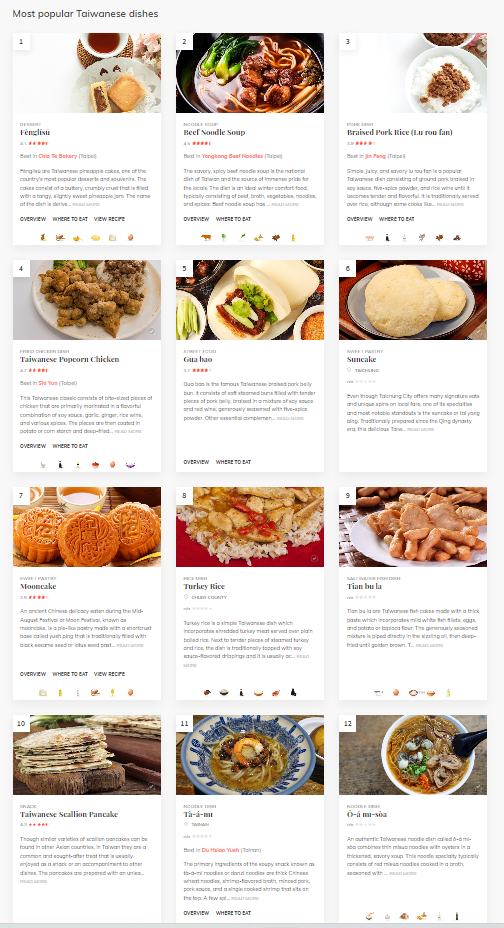Click the purple bowl icon under Taiwanese Popcorn Chicken
Viewport: 504px width, 928px height.
pyautogui.click(x=130, y=465)
